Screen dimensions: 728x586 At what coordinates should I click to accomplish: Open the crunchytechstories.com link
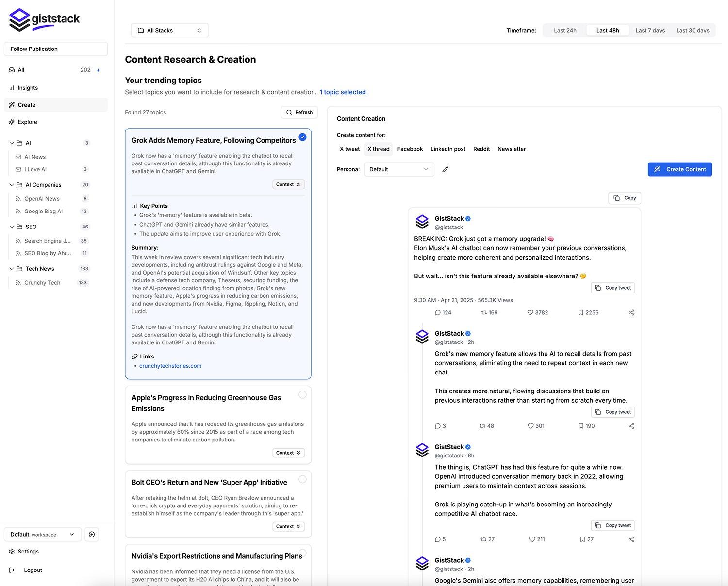coord(170,366)
